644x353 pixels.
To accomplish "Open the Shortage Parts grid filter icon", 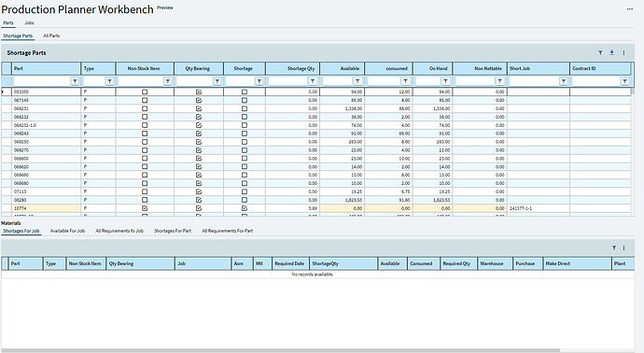I will [600, 52].
